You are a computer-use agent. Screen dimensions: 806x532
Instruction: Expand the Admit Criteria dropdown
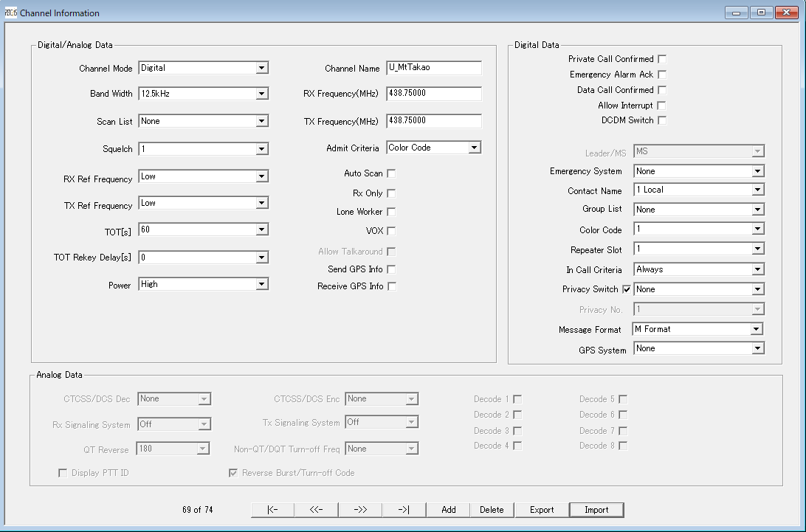pos(474,148)
